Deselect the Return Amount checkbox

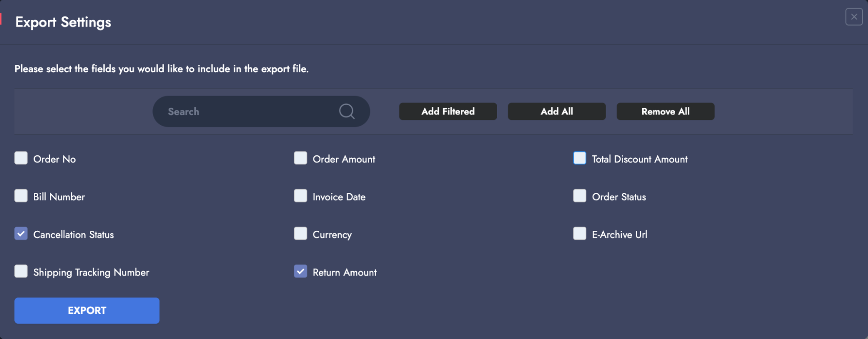(x=300, y=272)
